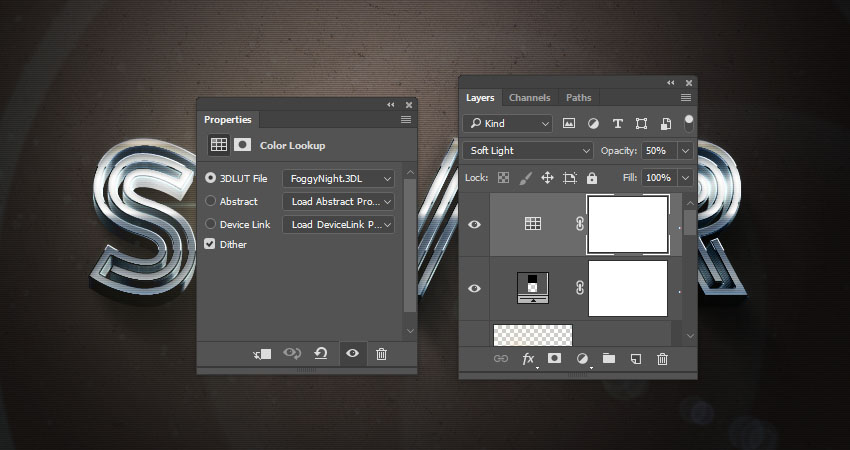Click Layers panel scroll up arrow

coord(690,203)
